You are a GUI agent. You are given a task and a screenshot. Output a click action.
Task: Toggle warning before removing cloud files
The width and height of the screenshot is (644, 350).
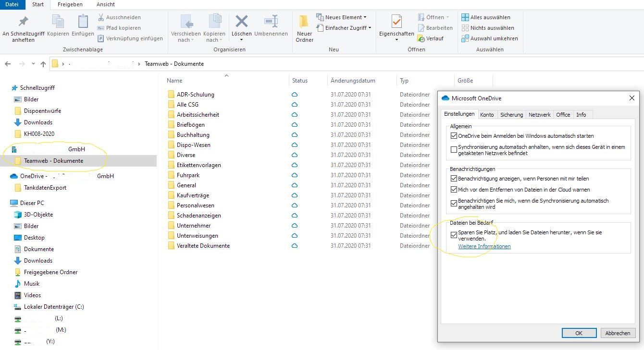[x=454, y=190]
